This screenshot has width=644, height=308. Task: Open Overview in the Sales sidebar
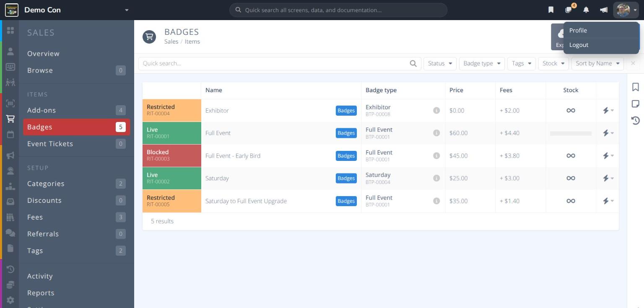76,54
